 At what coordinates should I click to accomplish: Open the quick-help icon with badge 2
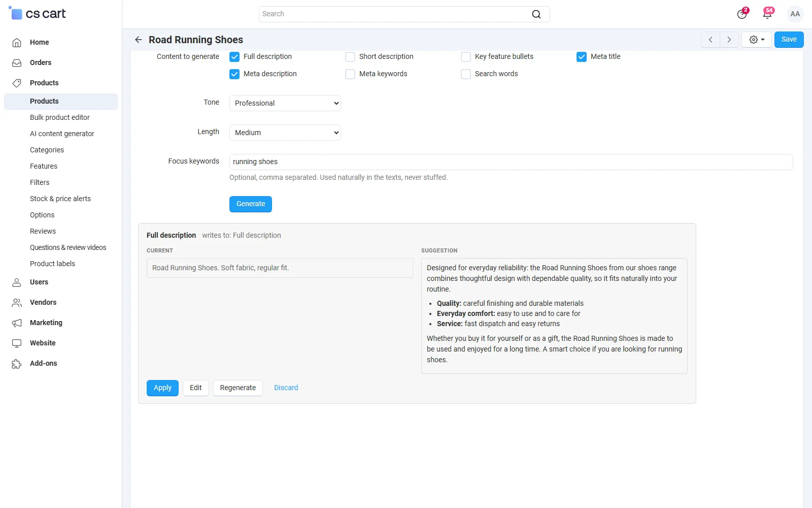(742, 14)
